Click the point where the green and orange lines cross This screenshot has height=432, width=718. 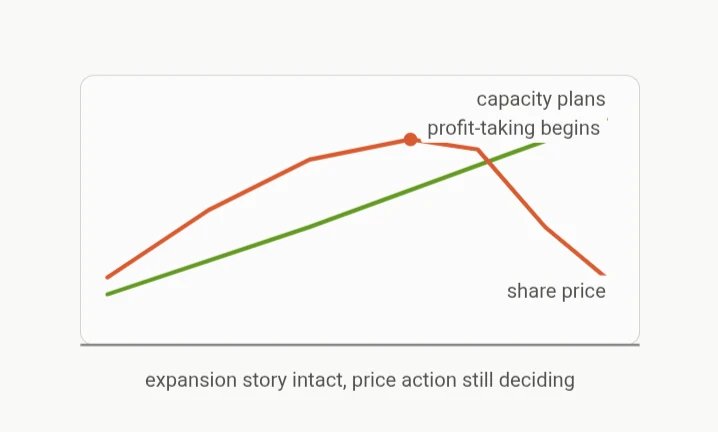coord(488,161)
